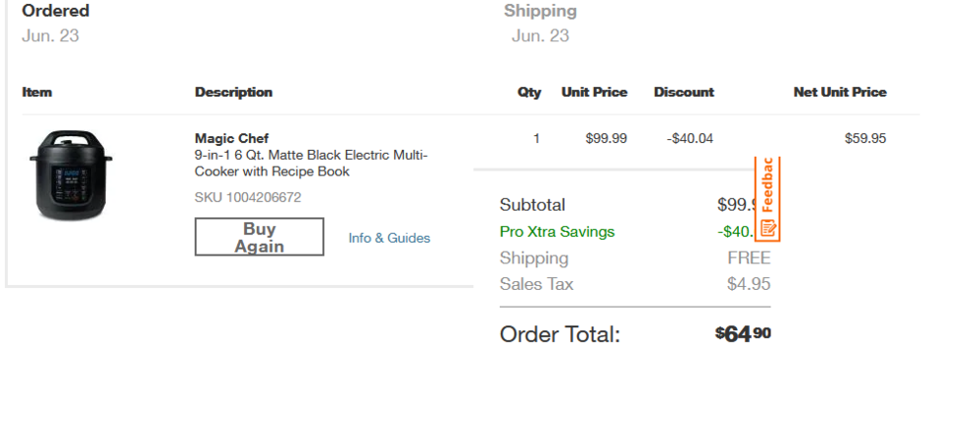Click the SKU 1004206672 text
This screenshot has height=429, width=980.
tap(248, 197)
